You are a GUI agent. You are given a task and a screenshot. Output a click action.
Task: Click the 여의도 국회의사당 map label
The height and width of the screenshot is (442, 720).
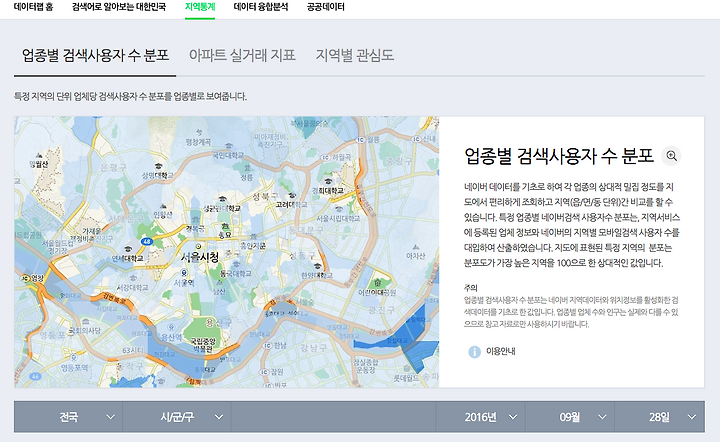(84, 330)
